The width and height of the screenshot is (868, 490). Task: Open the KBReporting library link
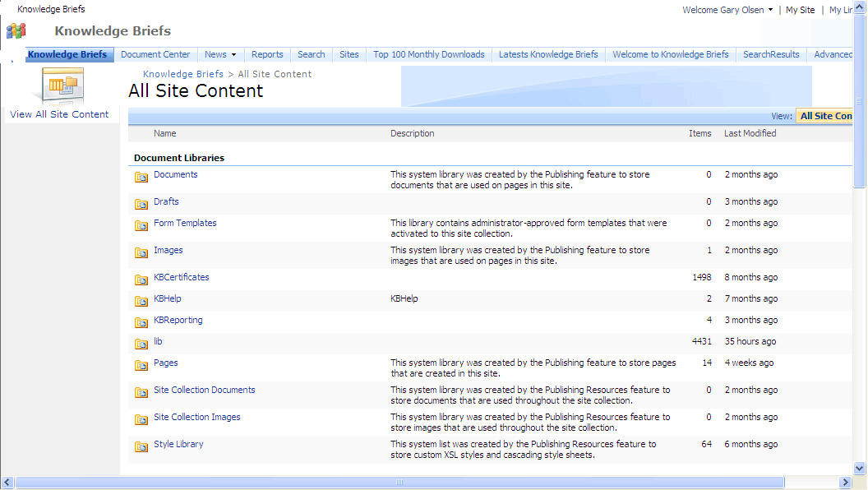tap(178, 320)
